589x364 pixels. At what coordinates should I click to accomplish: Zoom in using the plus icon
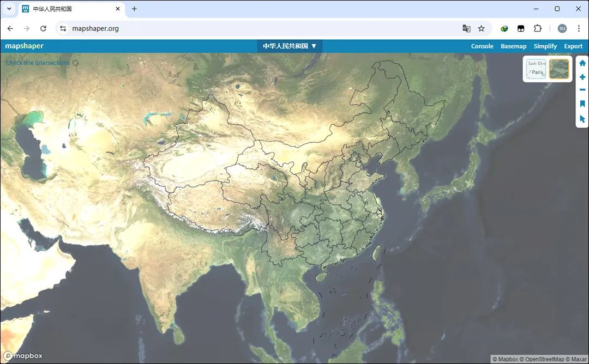[582, 77]
